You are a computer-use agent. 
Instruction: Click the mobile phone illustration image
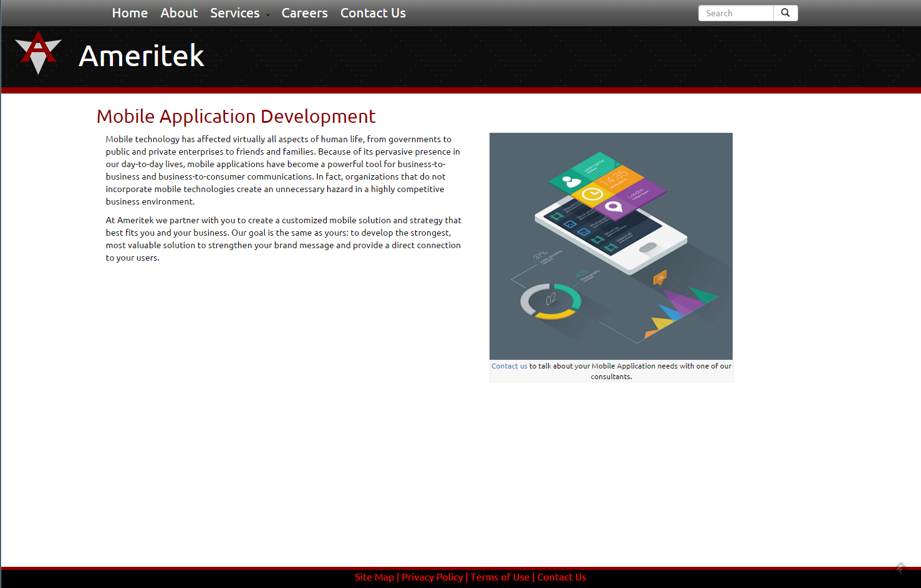(x=610, y=246)
